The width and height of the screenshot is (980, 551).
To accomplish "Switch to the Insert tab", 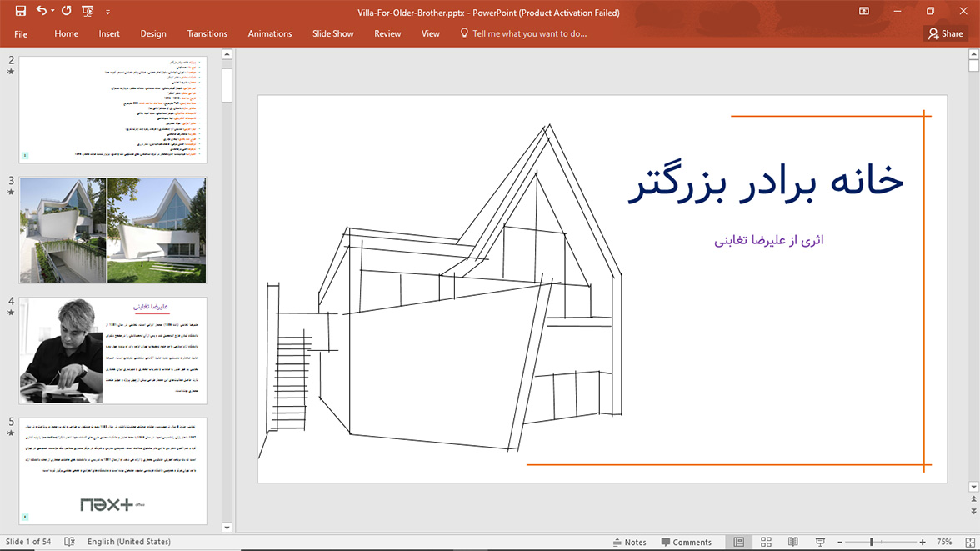I will click(x=108, y=34).
